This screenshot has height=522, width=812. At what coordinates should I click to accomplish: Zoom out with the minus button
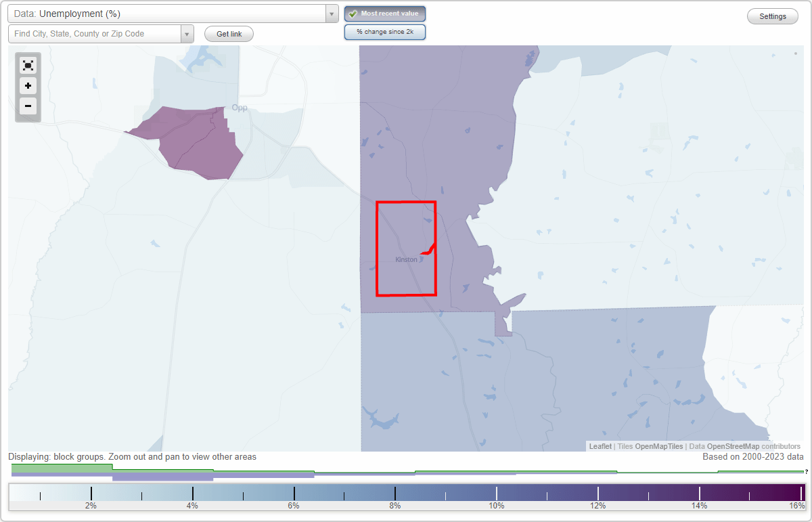pos(28,106)
